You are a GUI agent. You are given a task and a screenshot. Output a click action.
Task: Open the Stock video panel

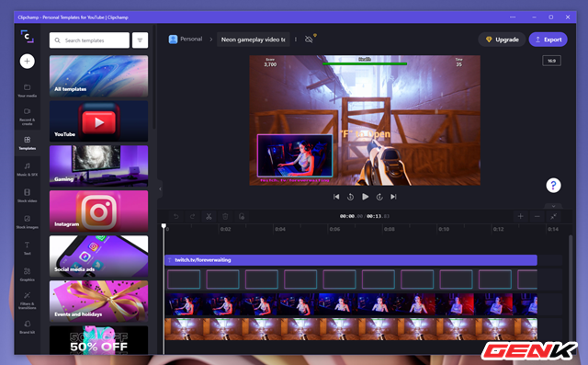click(27, 196)
